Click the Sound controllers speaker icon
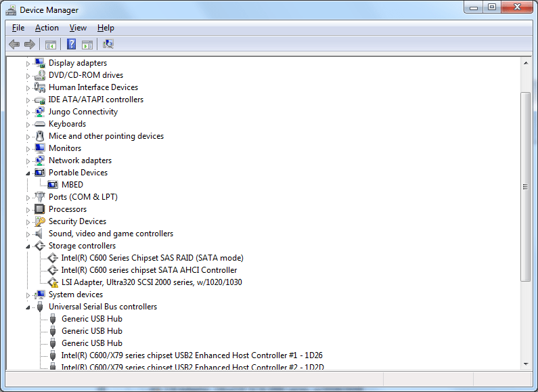 pos(40,234)
